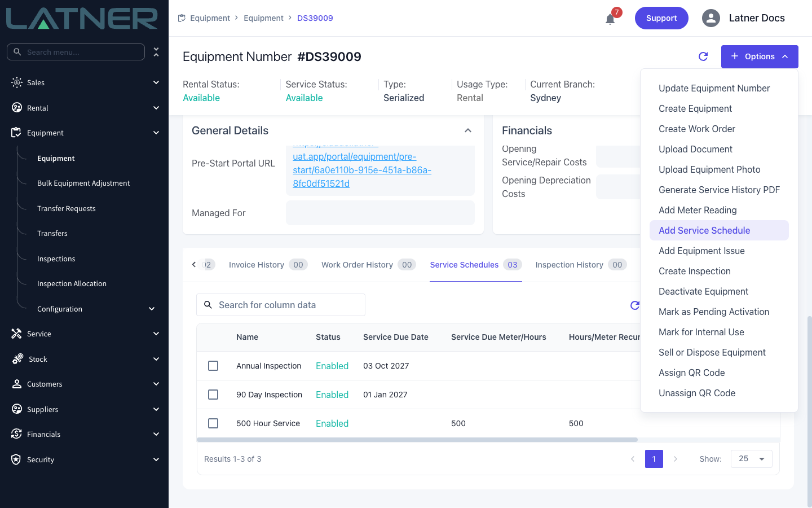This screenshot has height=508, width=812.
Task: Switch to the Invoice History tab
Action: tap(268, 265)
